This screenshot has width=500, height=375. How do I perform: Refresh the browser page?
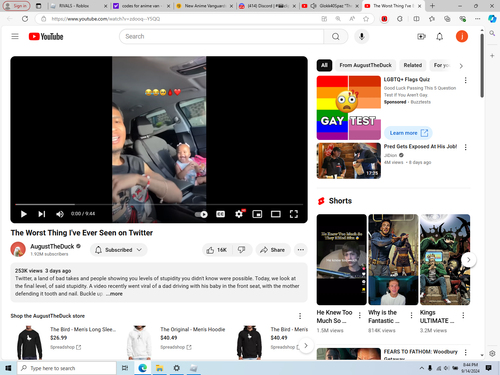[x=25, y=19]
